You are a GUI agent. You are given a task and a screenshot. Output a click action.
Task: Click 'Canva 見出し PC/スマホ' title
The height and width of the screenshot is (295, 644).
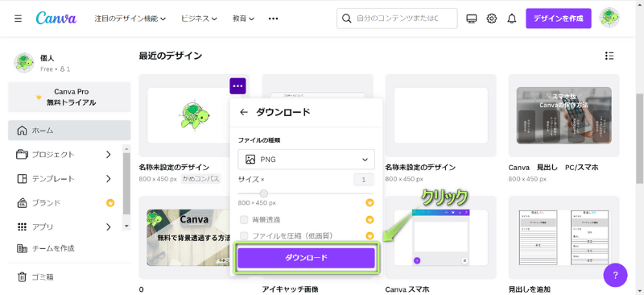[553, 168]
